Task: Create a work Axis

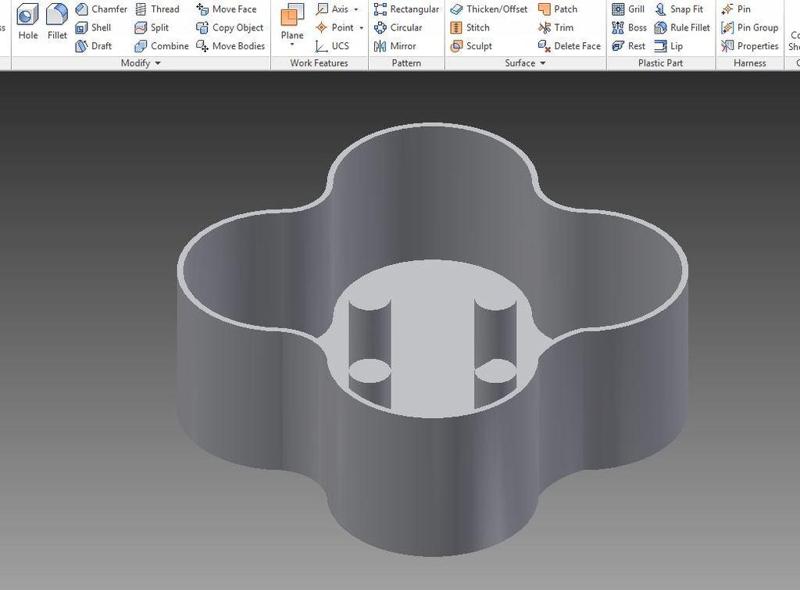Action: pyautogui.click(x=333, y=9)
